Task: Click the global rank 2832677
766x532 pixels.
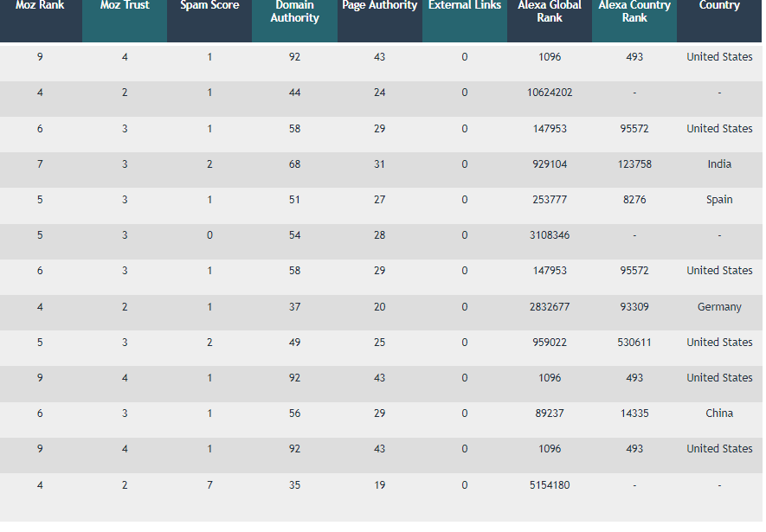Action: click(550, 307)
